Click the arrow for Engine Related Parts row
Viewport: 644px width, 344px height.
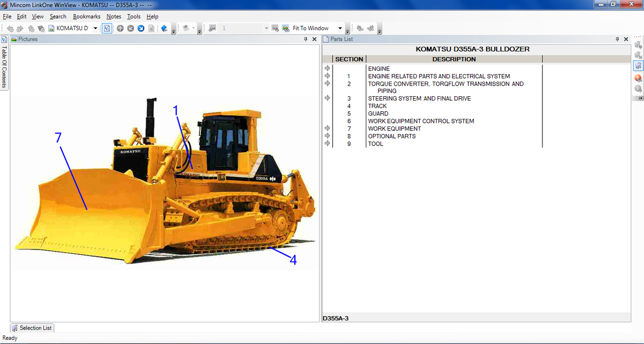[x=327, y=76]
